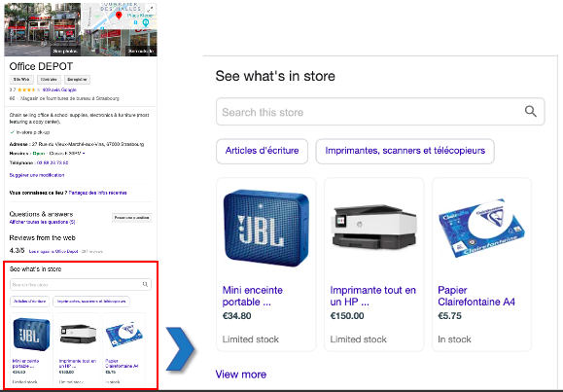
Task: Open the enlarged 'Papier Clairefontaine A4' link
Action: coord(476,296)
